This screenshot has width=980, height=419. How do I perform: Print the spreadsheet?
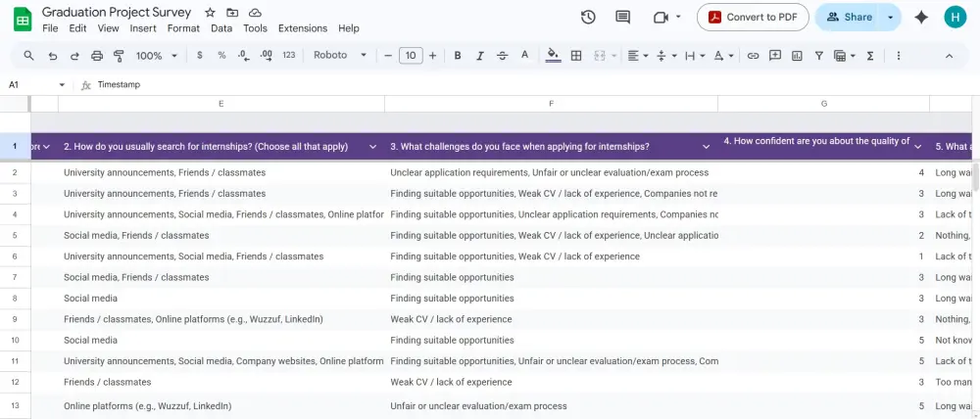coord(97,56)
